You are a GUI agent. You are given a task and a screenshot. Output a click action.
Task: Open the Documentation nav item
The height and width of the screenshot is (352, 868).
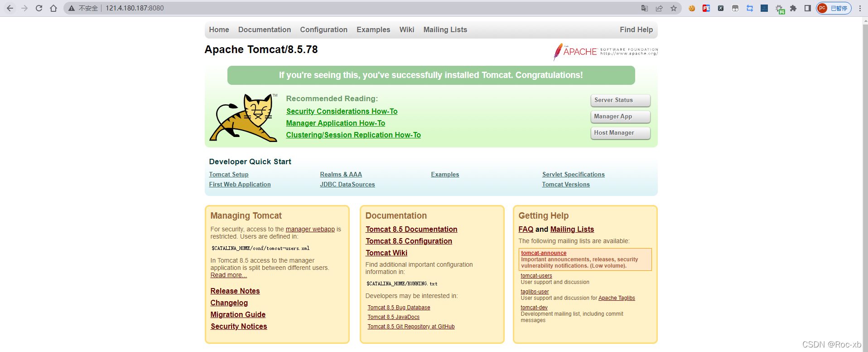pyautogui.click(x=265, y=29)
